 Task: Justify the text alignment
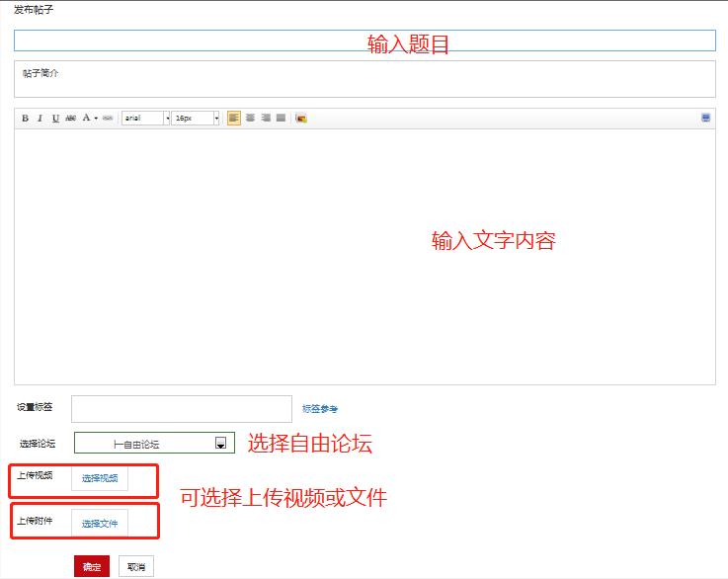(281, 119)
